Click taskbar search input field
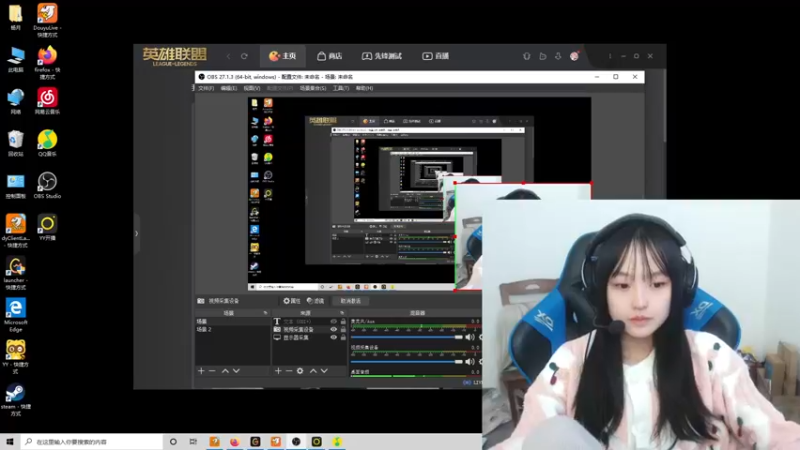Image resolution: width=800 pixels, height=450 pixels. tap(92, 442)
